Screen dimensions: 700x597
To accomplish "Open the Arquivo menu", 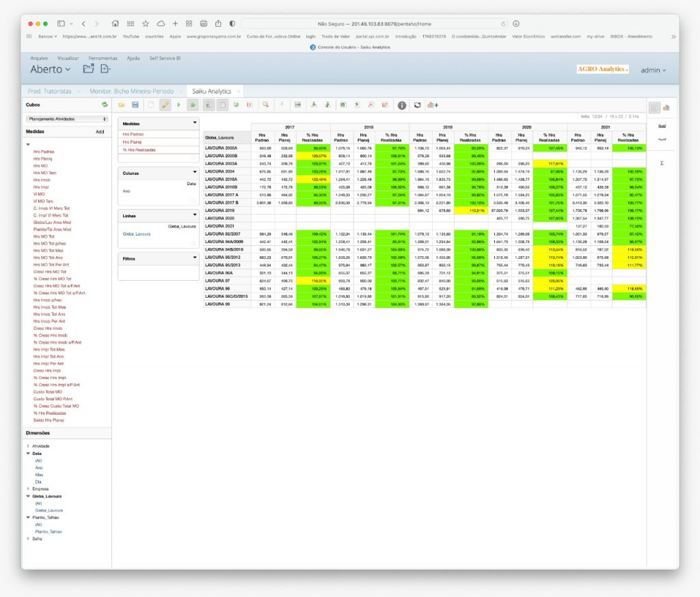I will (x=39, y=58).
